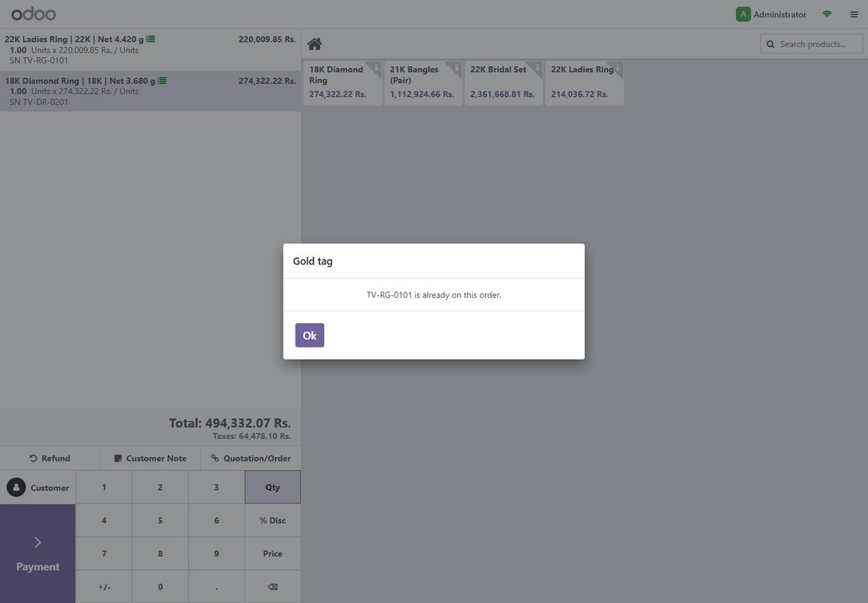Show info for 22K Bridal Set product
Viewport: 868px width, 603px height.
537,67
